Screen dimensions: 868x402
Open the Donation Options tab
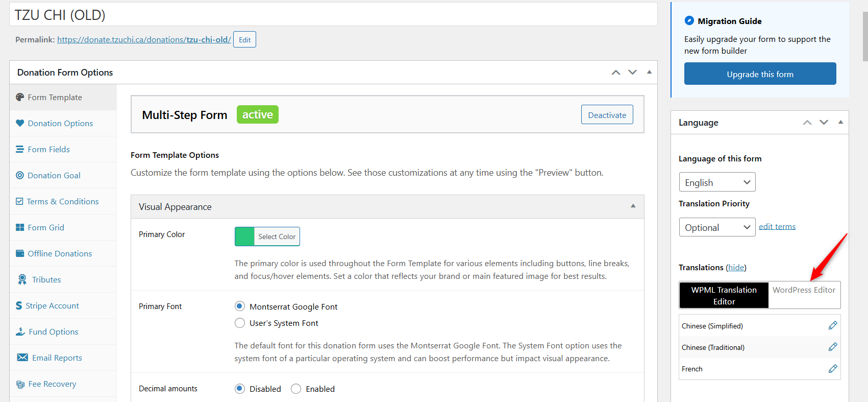click(x=60, y=123)
